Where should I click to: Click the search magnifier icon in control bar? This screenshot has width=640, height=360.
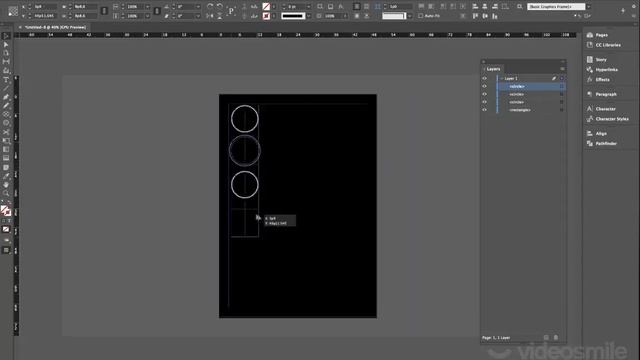coord(519,7)
